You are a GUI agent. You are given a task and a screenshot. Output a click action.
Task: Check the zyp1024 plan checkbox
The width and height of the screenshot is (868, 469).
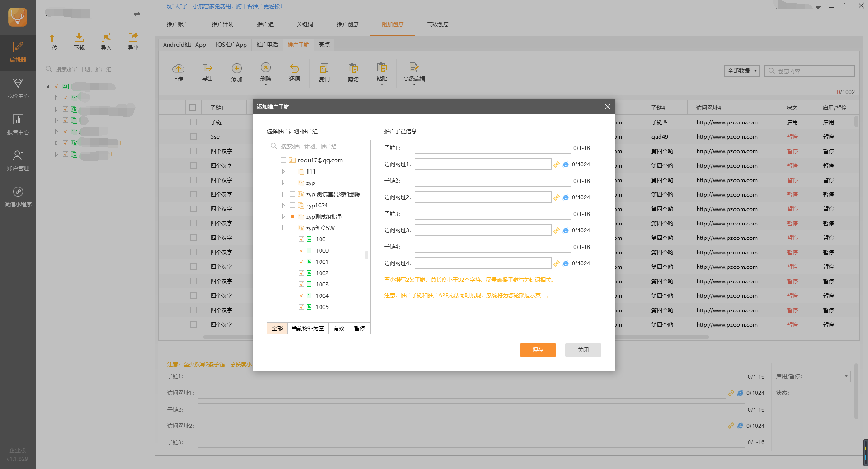pyautogui.click(x=292, y=205)
